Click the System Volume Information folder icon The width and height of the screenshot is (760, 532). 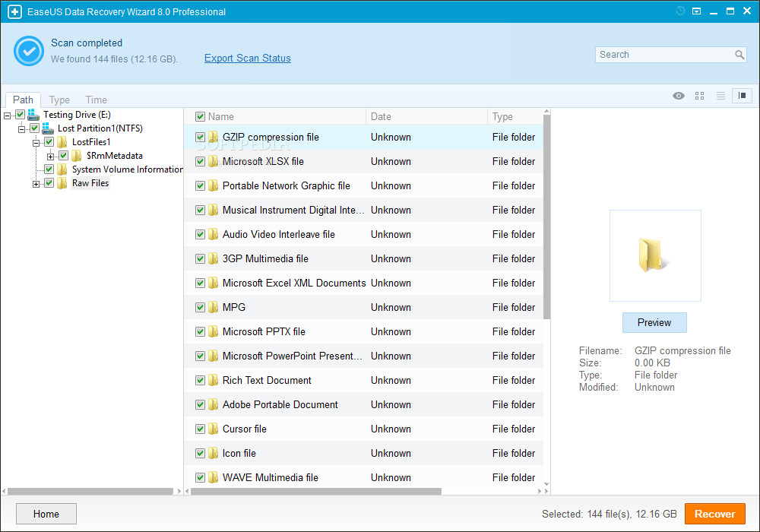point(62,169)
